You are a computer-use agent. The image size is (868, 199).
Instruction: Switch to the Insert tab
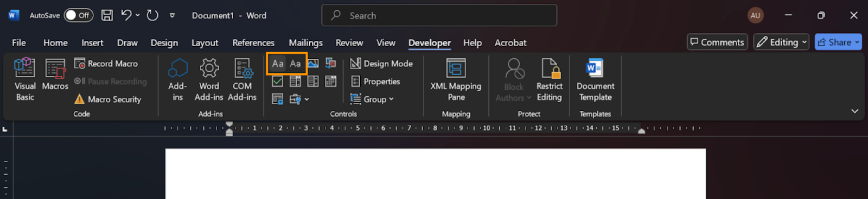pyautogui.click(x=92, y=42)
